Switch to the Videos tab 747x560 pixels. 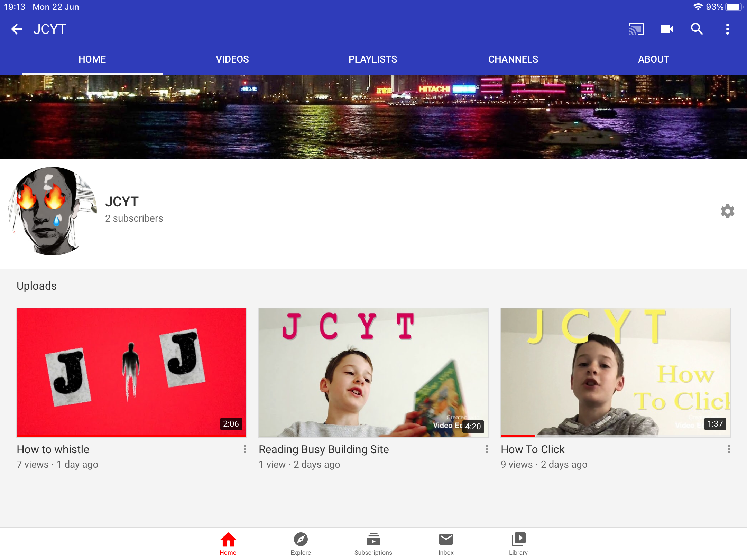click(x=232, y=59)
